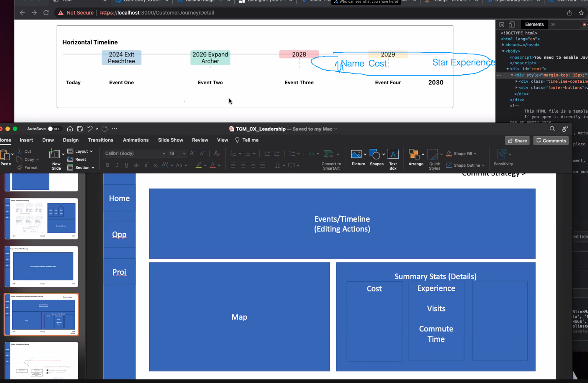Image resolution: width=588 pixels, height=383 pixels.
Task: Click the Shape Outline button
Action: point(465,165)
